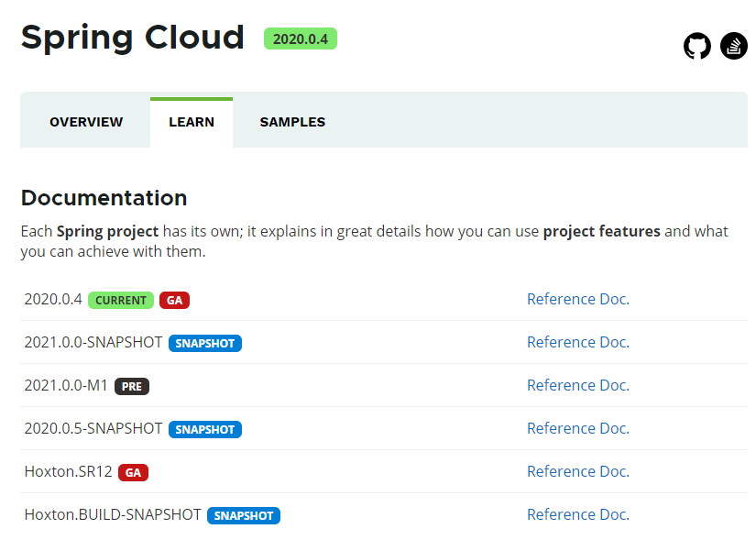This screenshot has height=540, width=756.
Task: Open Reference Doc. for 2021.0.0-SNAPSHOT
Action: [x=578, y=342]
